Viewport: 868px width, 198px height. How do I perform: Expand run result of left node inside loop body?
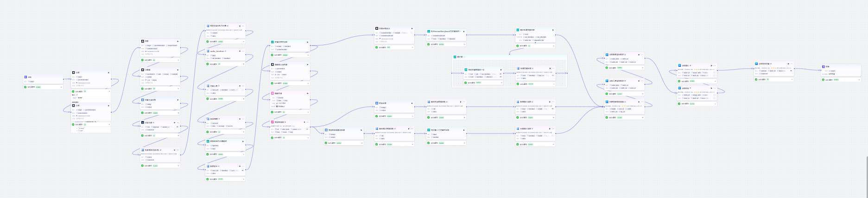[x=501, y=83]
